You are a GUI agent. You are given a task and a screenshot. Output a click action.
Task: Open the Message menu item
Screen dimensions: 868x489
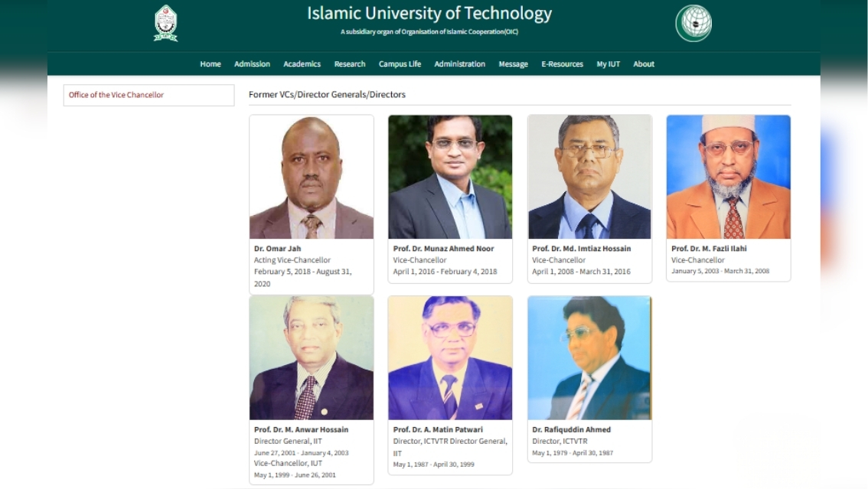pyautogui.click(x=513, y=64)
